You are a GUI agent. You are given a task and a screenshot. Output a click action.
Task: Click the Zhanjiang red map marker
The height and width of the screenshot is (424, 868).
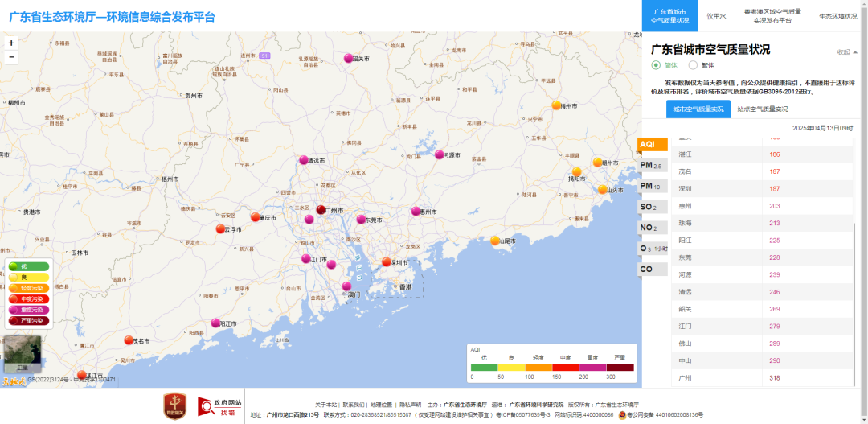[x=81, y=375]
